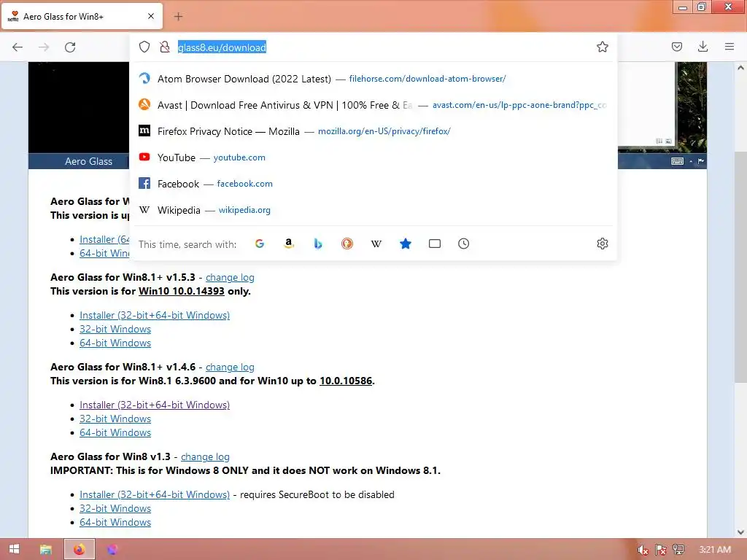Download v1.5.3 32-bit Windows file
747x560 pixels.
[x=115, y=329]
